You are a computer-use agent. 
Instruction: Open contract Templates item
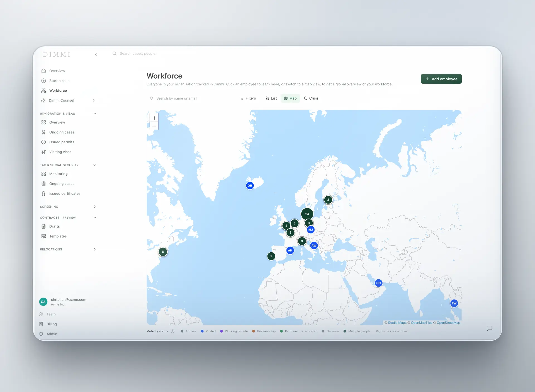pos(58,236)
